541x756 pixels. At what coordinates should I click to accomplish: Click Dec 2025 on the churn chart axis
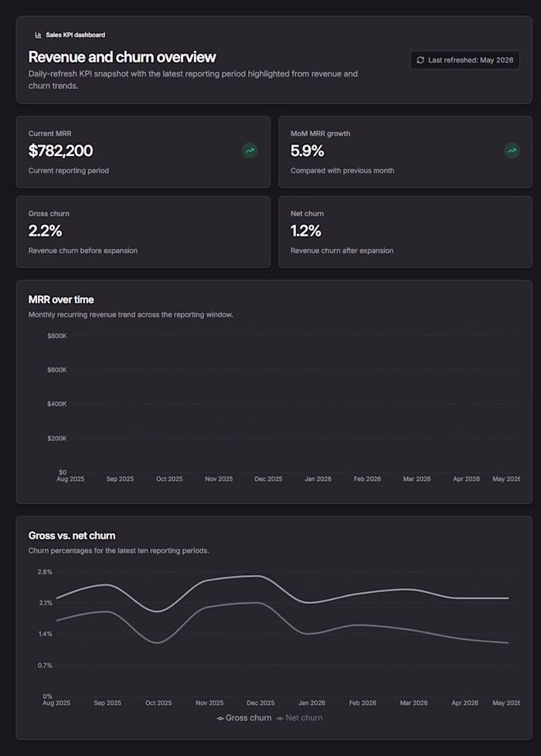pos(261,703)
